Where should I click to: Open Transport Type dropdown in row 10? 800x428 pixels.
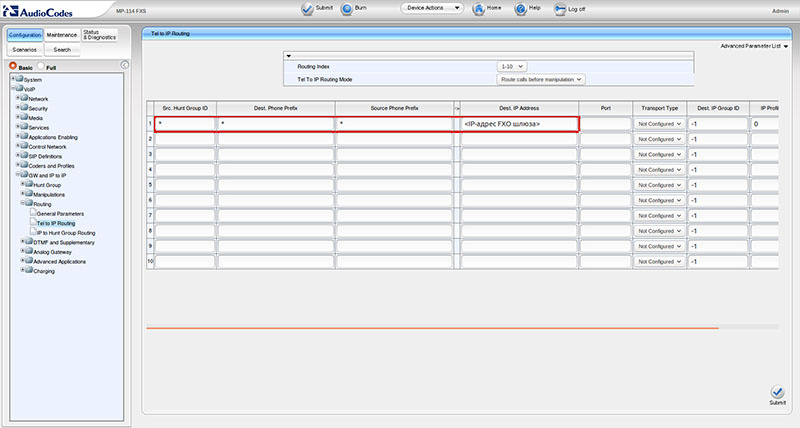point(659,262)
